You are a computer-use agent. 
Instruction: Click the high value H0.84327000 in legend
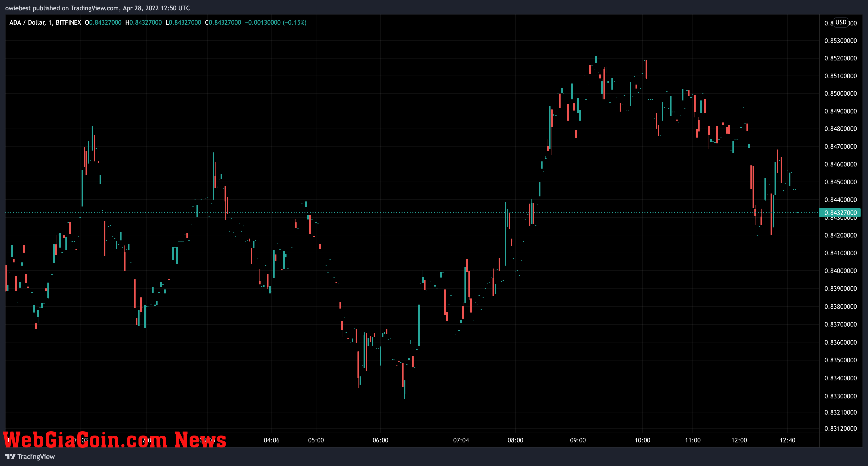(x=144, y=23)
